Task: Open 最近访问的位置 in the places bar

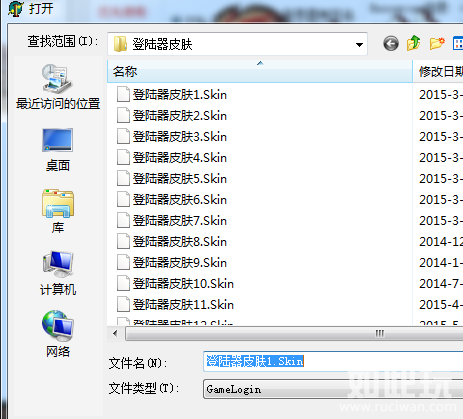Action: click(57, 87)
